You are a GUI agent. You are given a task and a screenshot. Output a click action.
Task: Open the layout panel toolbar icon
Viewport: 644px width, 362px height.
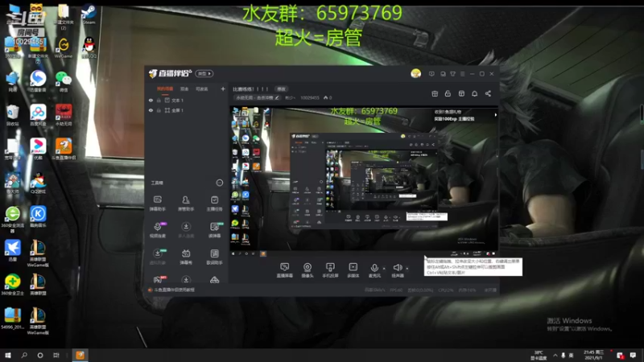[x=461, y=93]
